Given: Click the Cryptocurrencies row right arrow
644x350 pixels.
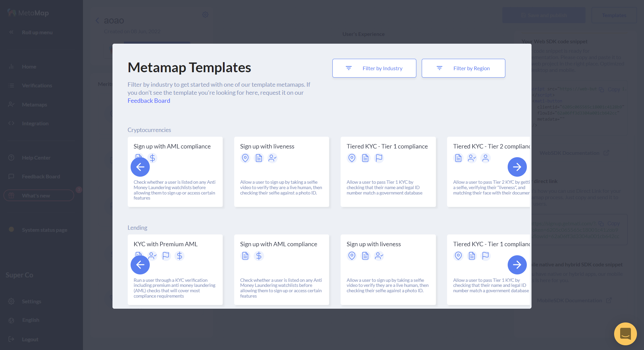Looking at the screenshot, I should (x=517, y=167).
